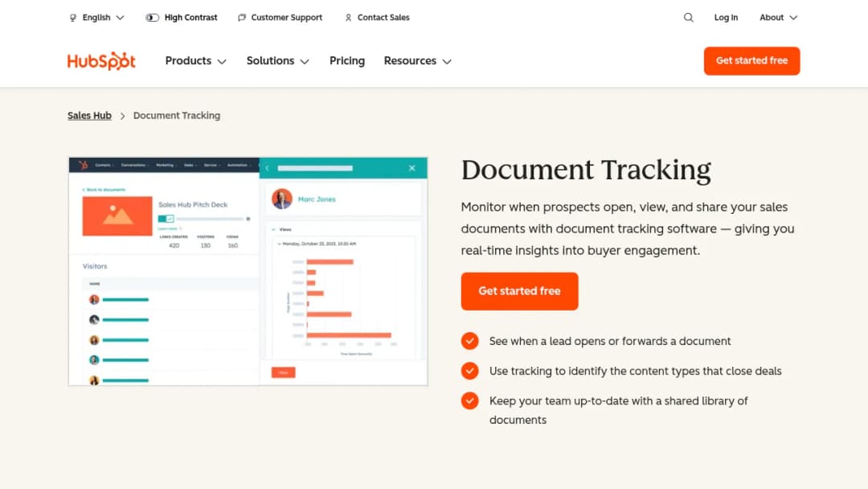This screenshot has height=489, width=868.
Task: Click the small orange button below the chart
Action: pyautogui.click(x=283, y=372)
